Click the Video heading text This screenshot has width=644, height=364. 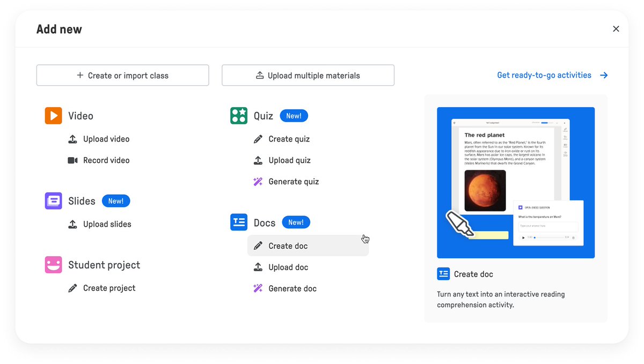click(x=80, y=116)
